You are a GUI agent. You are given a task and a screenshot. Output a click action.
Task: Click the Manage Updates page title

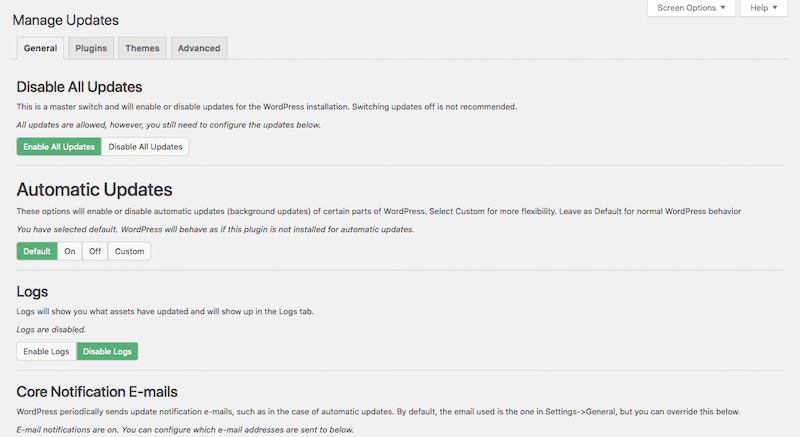click(66, 20)
